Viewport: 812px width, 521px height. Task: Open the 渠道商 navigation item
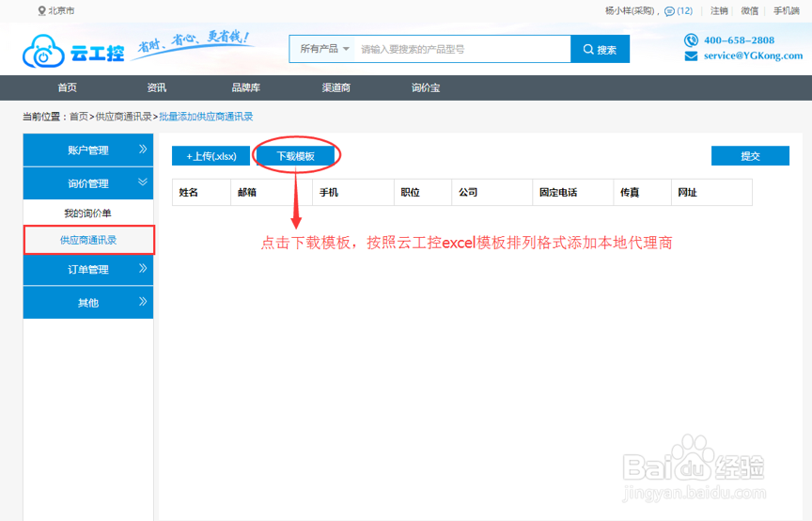336,87
